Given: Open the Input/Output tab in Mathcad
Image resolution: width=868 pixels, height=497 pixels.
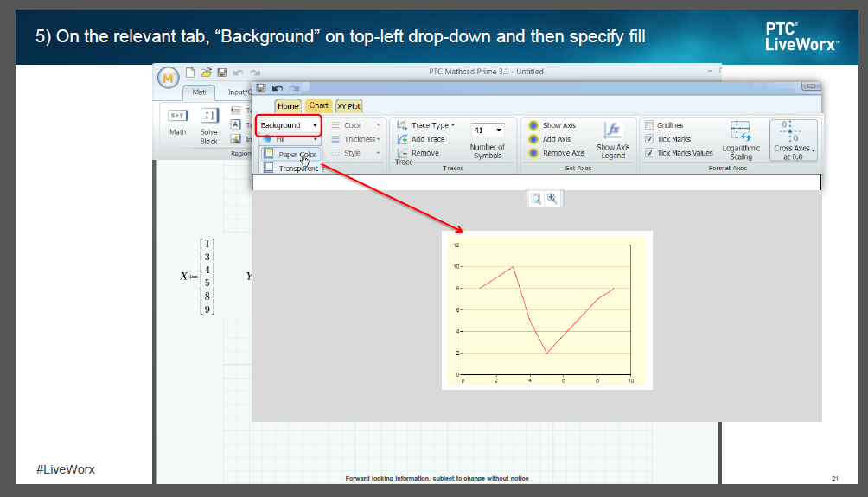Looking at the screenshot, I should point(239,92).
